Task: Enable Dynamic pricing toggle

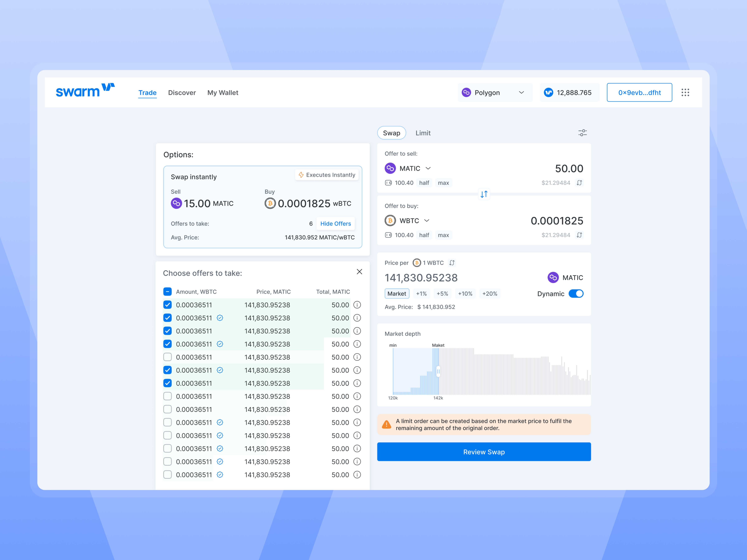Action: [x=576, y=293]
